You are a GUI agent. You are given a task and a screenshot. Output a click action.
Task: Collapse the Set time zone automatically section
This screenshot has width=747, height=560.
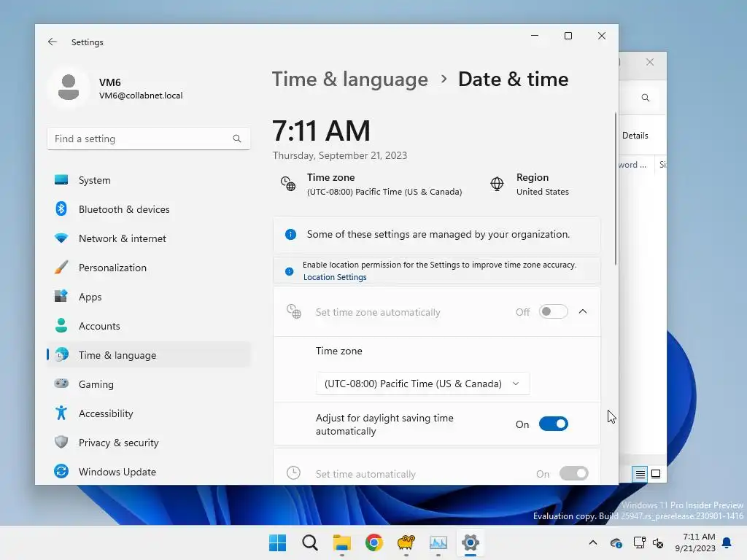tap(583, 311)
